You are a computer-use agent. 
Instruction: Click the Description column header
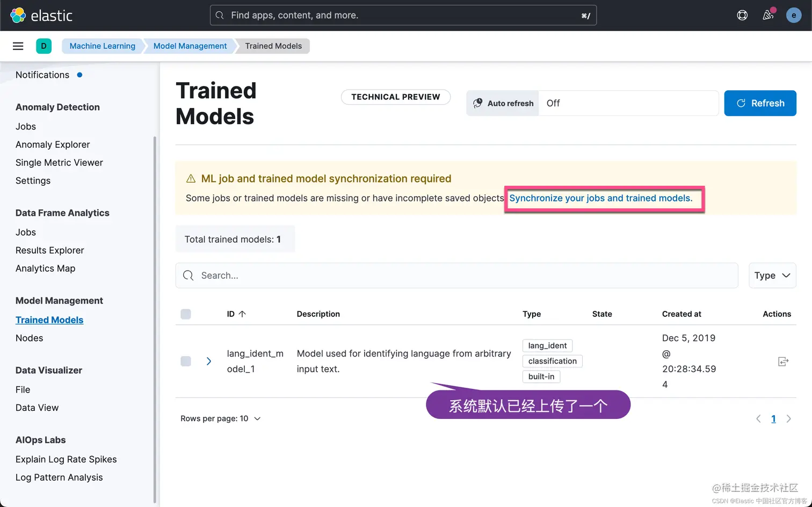[318, 314]
